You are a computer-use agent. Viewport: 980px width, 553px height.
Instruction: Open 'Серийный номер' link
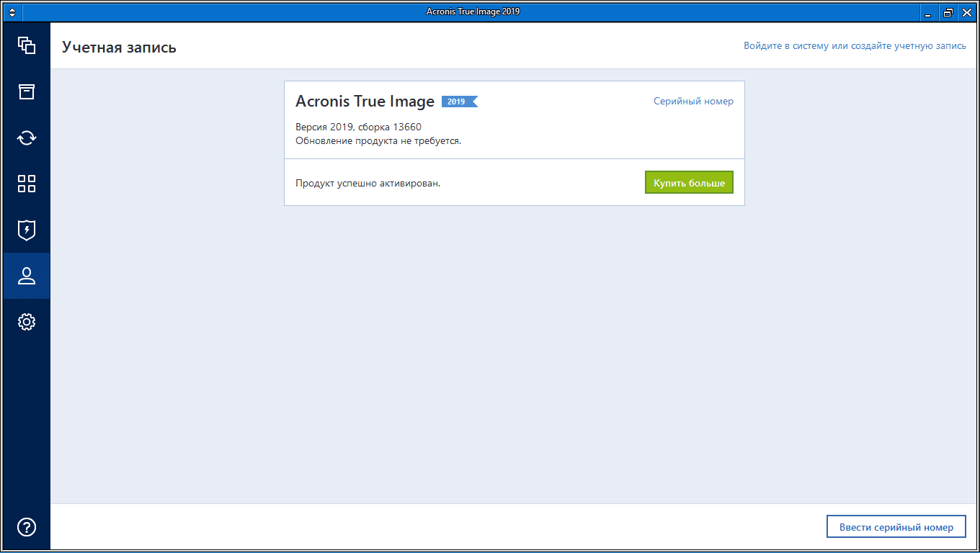point(693,102)
